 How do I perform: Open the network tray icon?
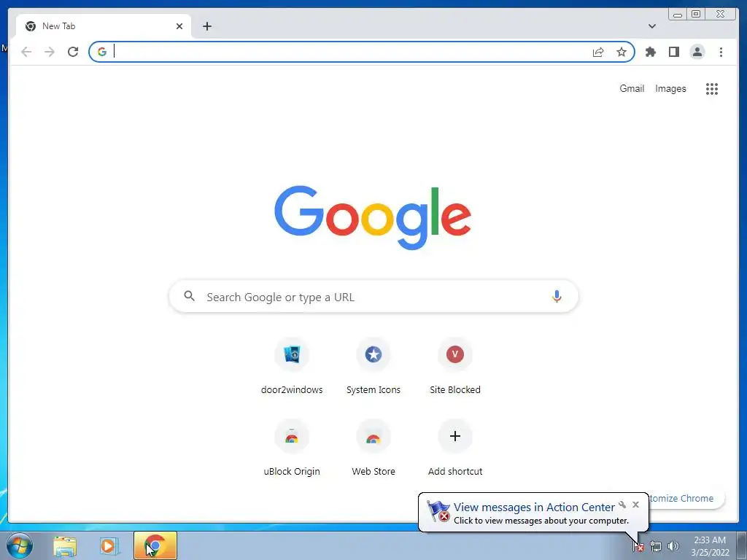click(x=656, y=546)
